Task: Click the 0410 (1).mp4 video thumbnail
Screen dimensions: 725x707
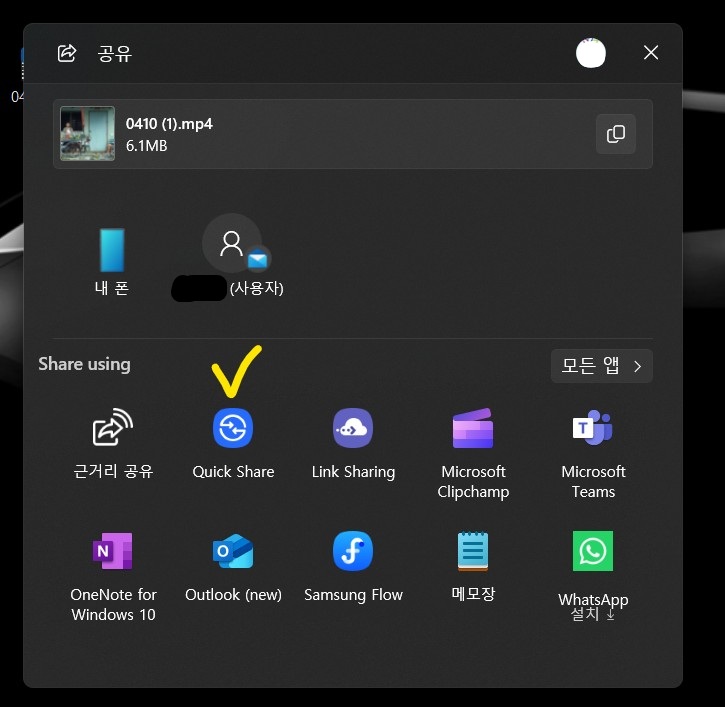Action: 87,134
